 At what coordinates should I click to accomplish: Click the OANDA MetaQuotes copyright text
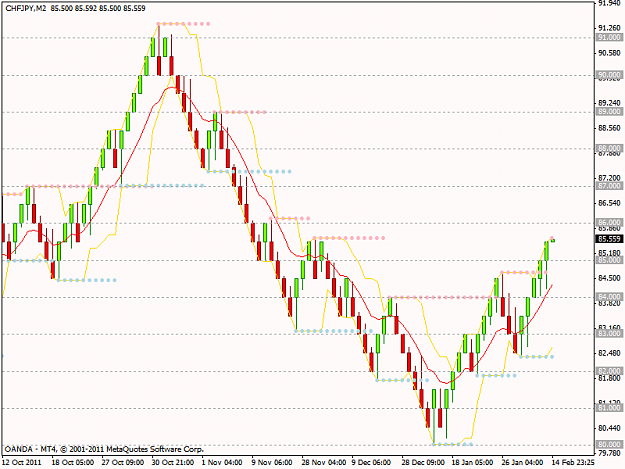[104, 449]
